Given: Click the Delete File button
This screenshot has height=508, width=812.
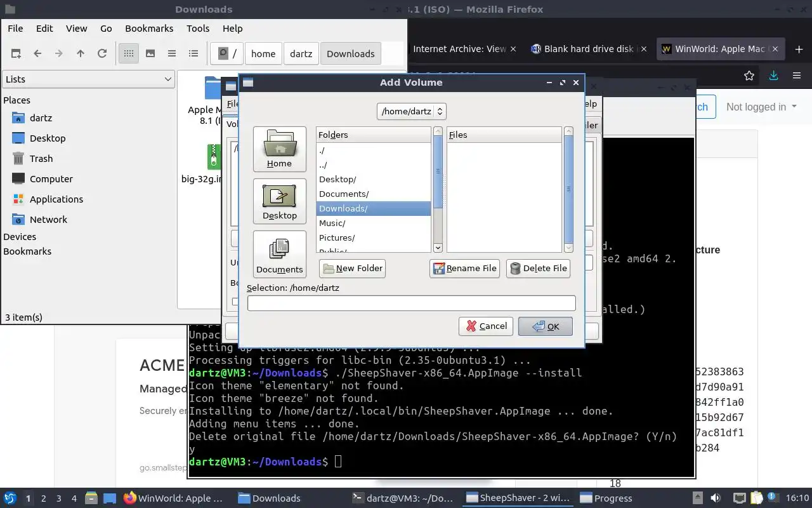Looking at the screenshot, I should tap(538, 269).
